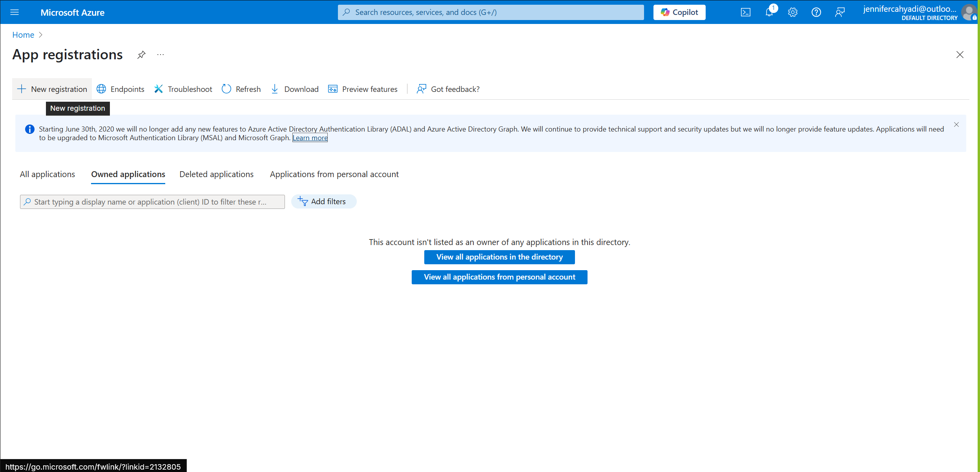Dismiss the ADAL info banner

[956, 124]
